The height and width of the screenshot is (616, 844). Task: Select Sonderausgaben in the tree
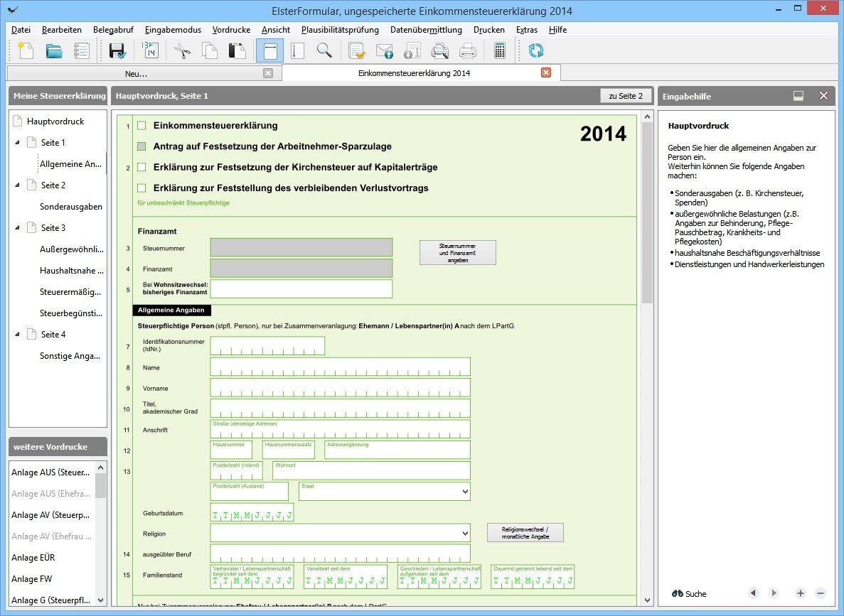click(71, 207)
